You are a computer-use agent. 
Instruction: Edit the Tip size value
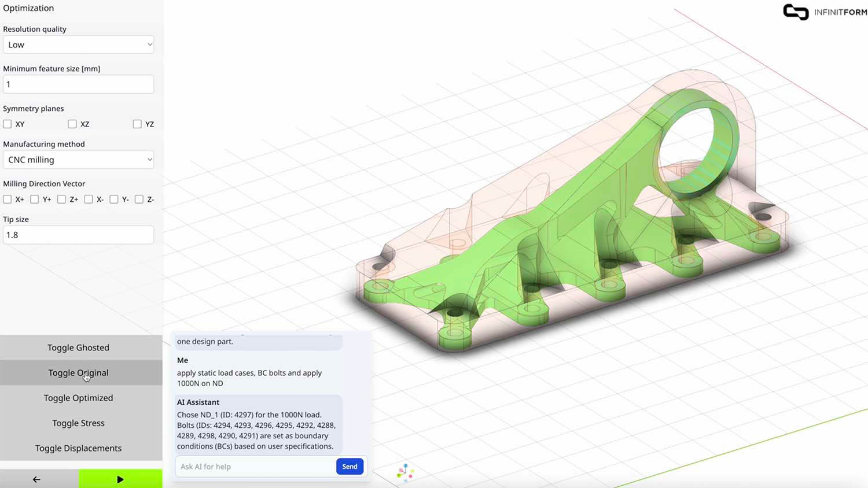coord(78,235)
